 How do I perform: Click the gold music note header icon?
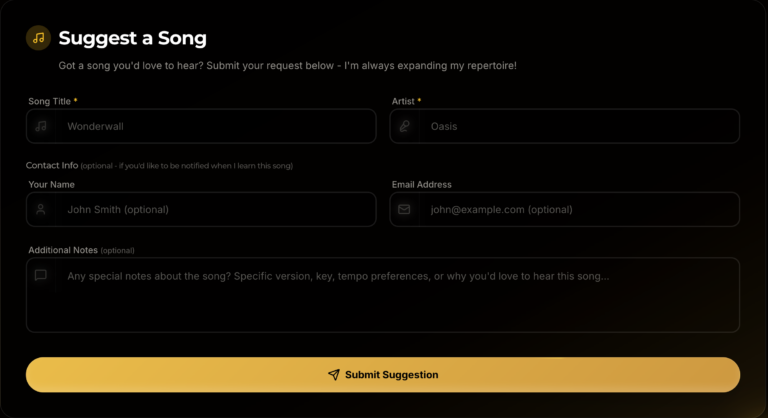click(38, 38)
